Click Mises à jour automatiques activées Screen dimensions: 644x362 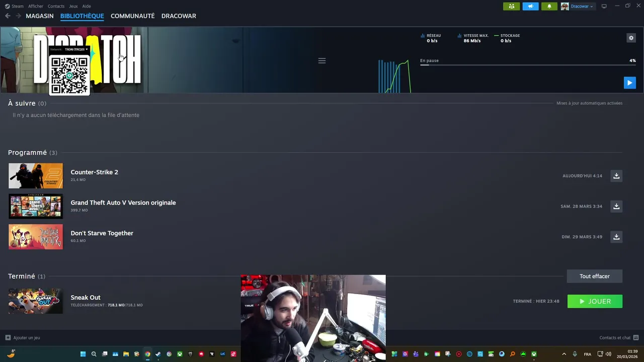(x=589, y=103)
